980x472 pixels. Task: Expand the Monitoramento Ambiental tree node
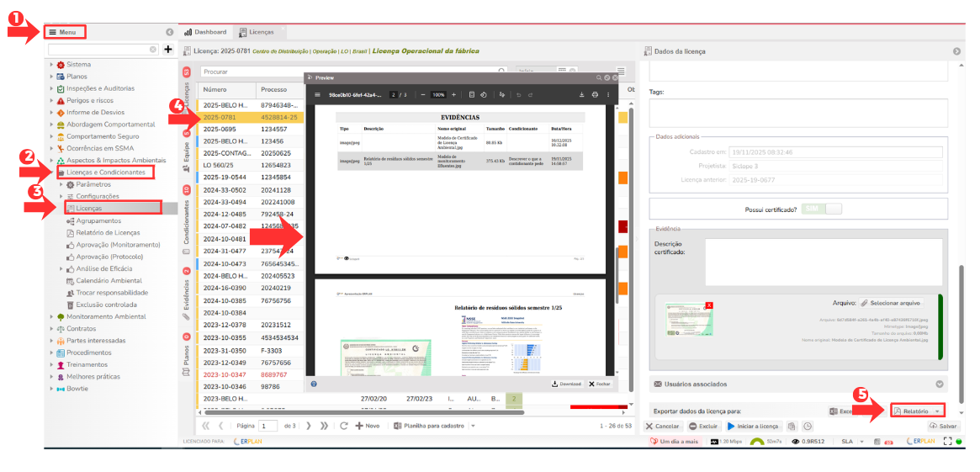coord(51,316)
